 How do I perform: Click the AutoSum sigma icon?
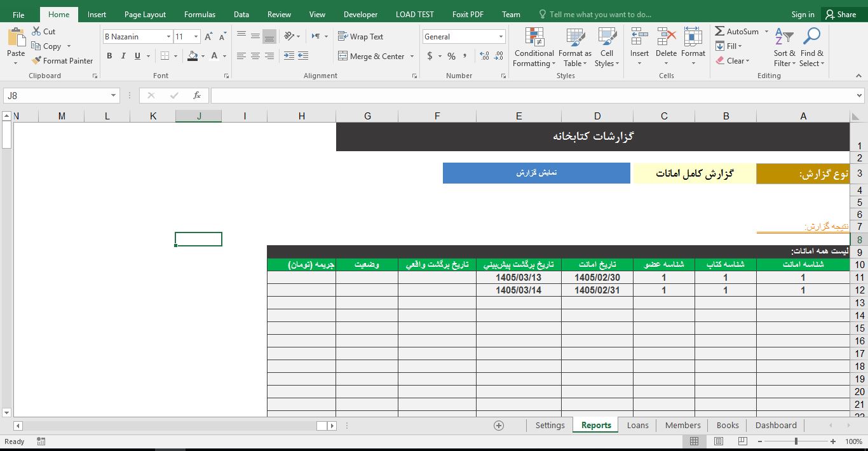720,31
